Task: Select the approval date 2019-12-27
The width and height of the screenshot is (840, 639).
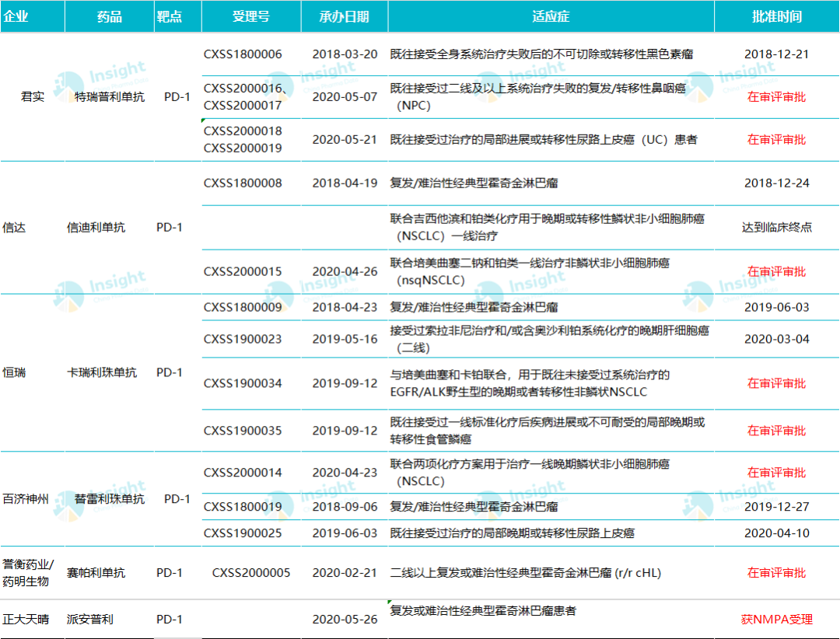Action: coord(777,507)
